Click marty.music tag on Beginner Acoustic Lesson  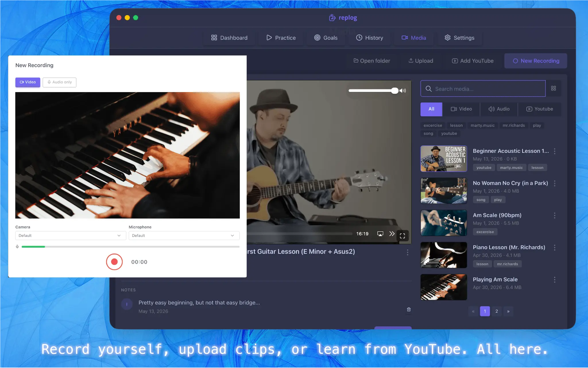[x=511, y=168]
